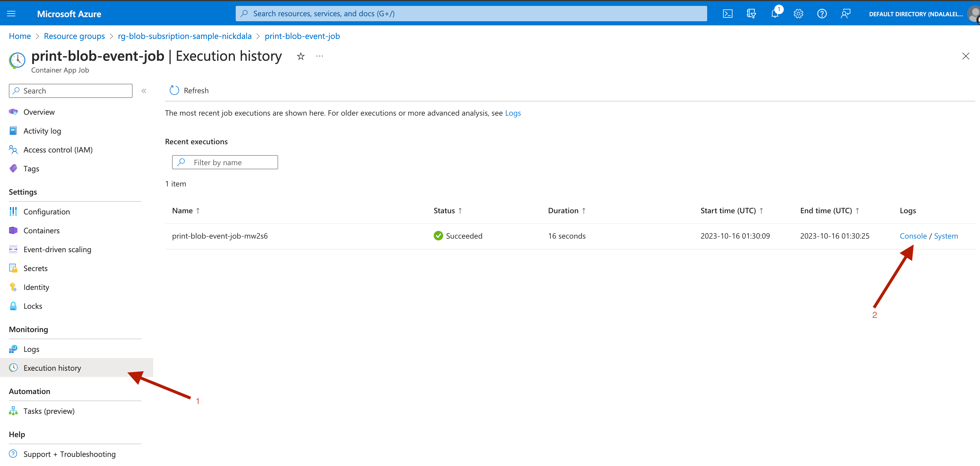Screen dimensions: 980x466
Task: Pin the job with the favorite star
Action: tap(301, 56)
